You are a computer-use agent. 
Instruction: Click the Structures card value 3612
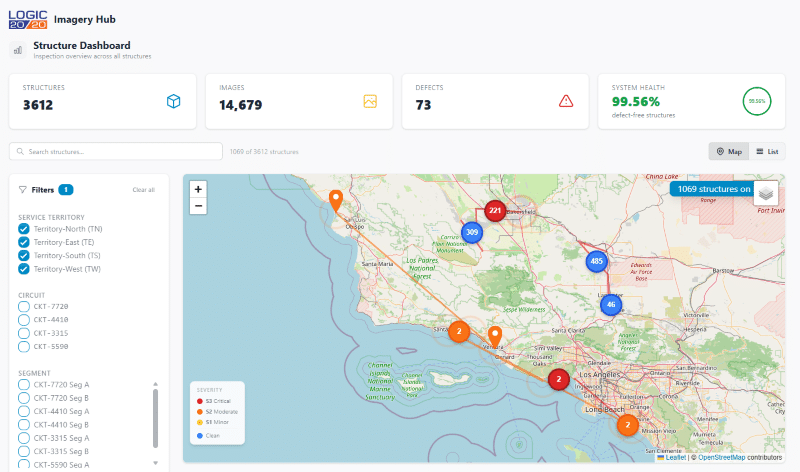point(38,105)
